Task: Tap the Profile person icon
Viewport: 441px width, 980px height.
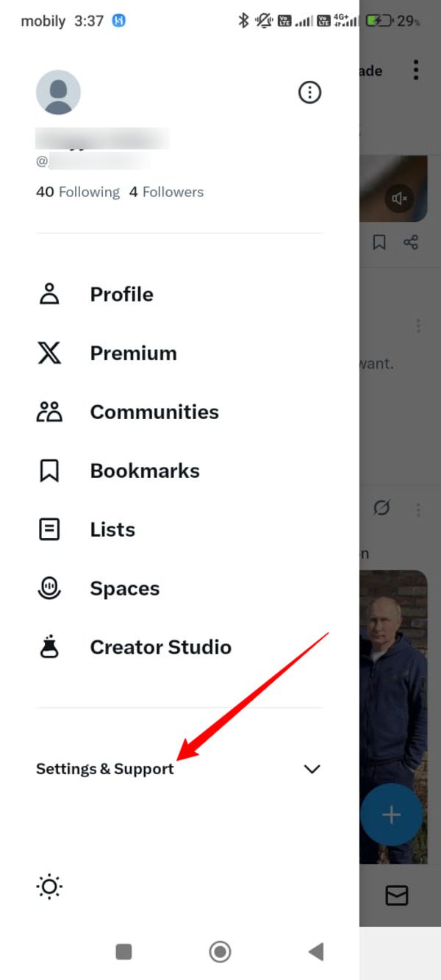Action: pyautogui.click(x=49, y=294)
